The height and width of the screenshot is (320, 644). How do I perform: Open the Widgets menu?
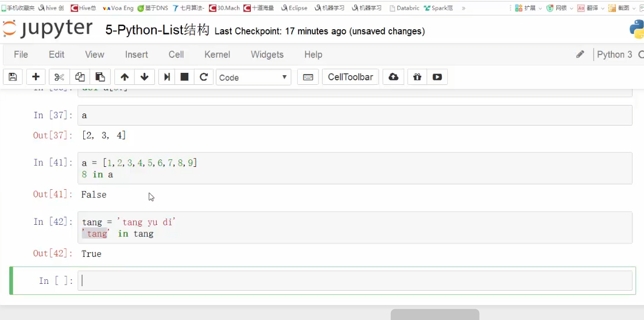pyautogui.click(x=267, y=54)
